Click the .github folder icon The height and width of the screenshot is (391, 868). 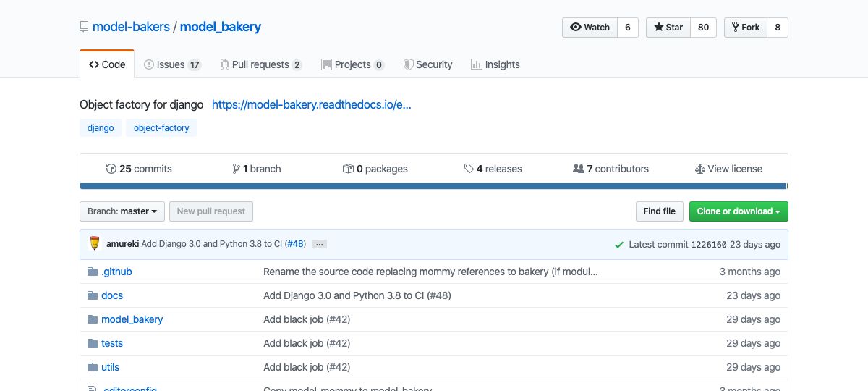[x=92, y=272]
